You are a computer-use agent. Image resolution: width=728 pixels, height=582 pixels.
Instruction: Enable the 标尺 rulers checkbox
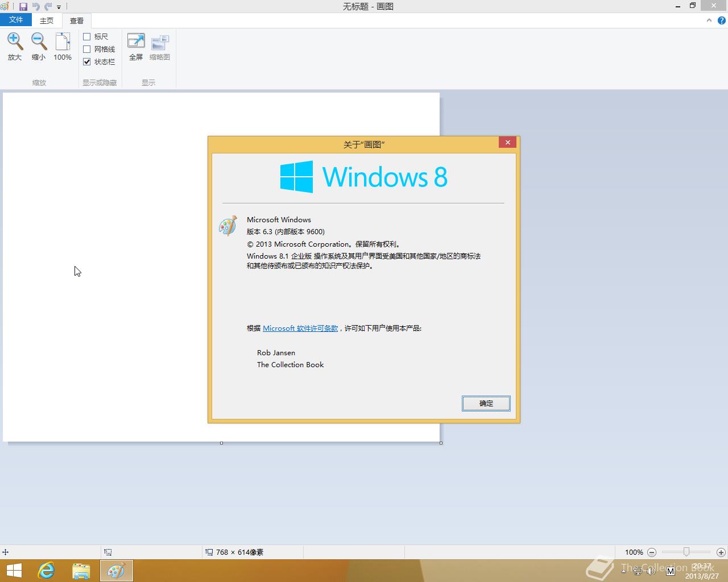(x=87, y=36)
